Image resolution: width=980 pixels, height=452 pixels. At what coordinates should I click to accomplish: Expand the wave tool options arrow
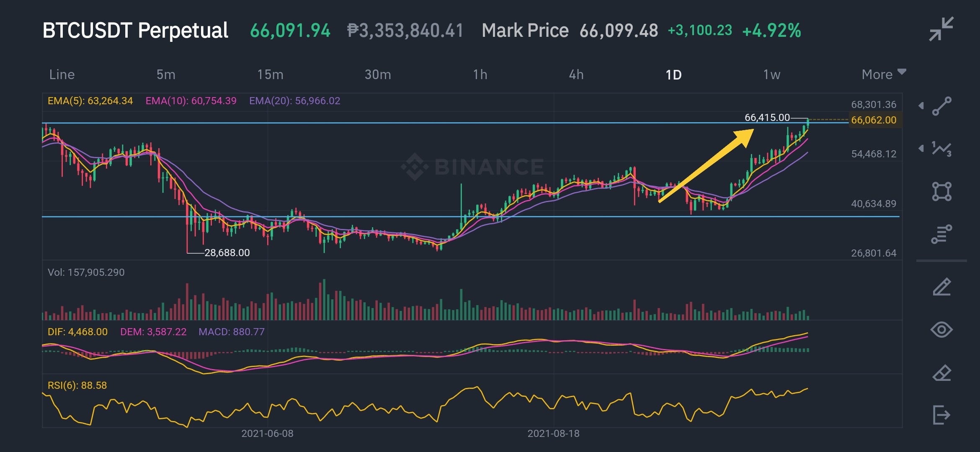[x=921, y=148]
